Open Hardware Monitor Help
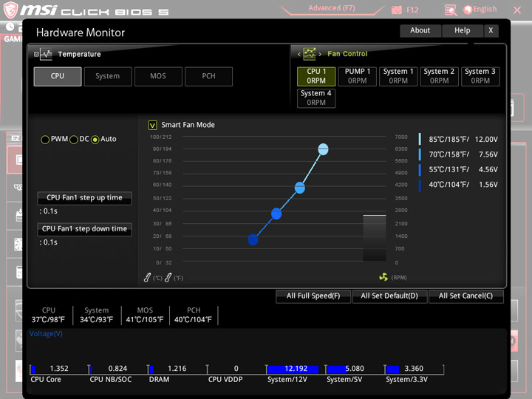The image size is (532, 399). pos(463,30)
